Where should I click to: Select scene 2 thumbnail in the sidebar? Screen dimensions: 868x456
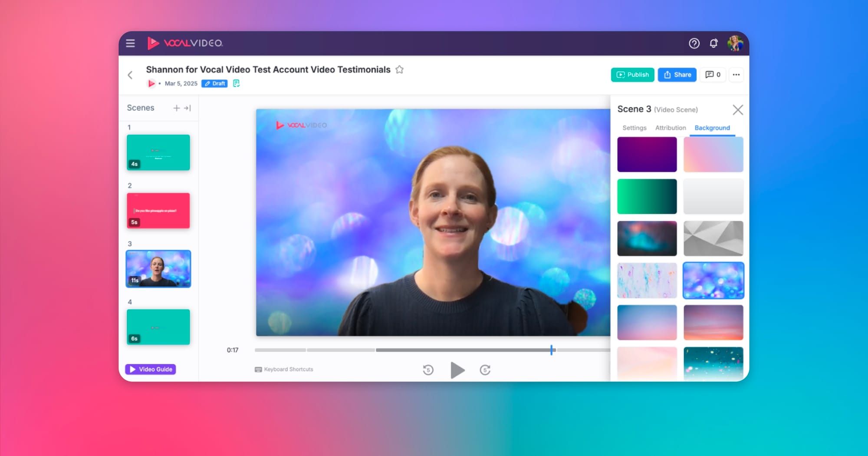pos(158,211)
